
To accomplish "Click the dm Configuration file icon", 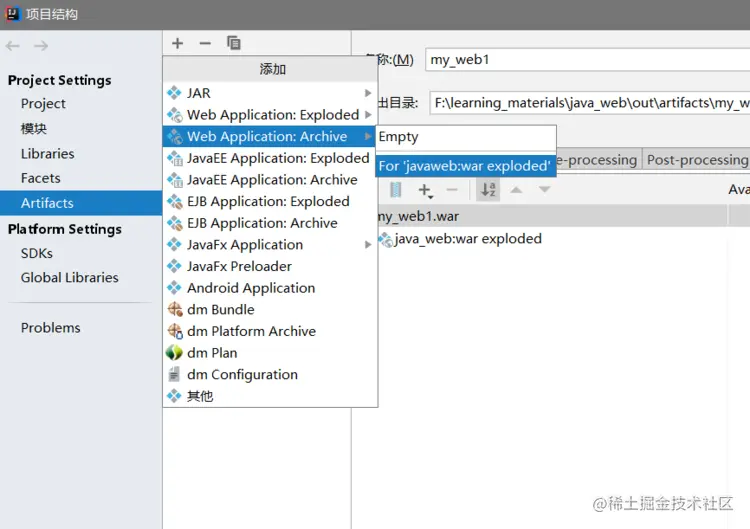I will (175, 374).
